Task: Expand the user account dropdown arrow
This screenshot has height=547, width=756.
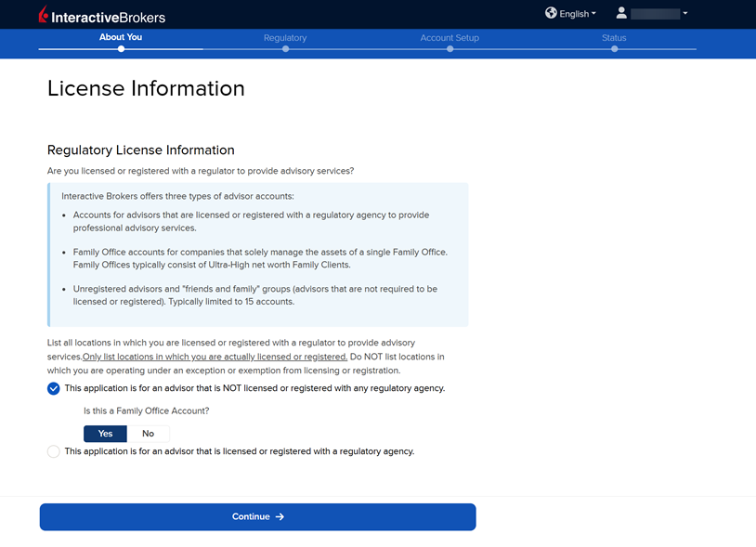Action: tap(685, 14)
